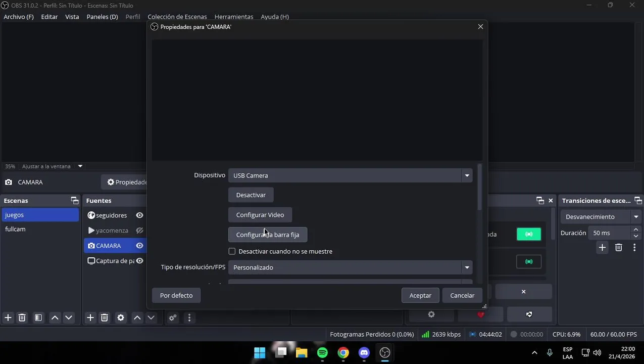
Task: Enable Desactivar cuando no se muestre checkbox
Action: pos(232,251)
